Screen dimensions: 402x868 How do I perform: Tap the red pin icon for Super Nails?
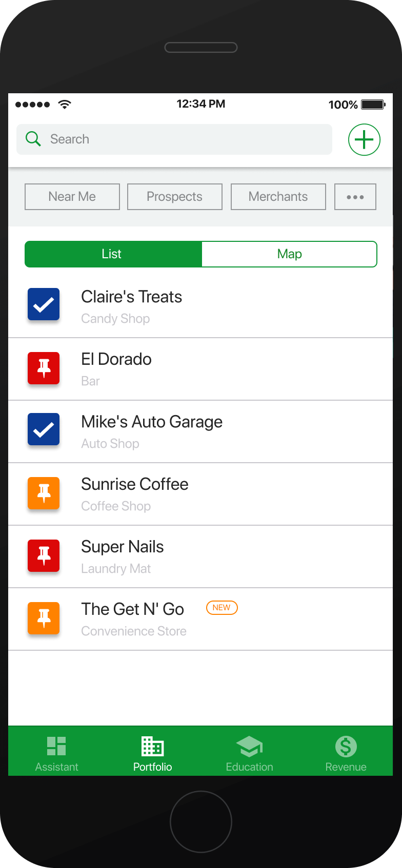[44, 556]
